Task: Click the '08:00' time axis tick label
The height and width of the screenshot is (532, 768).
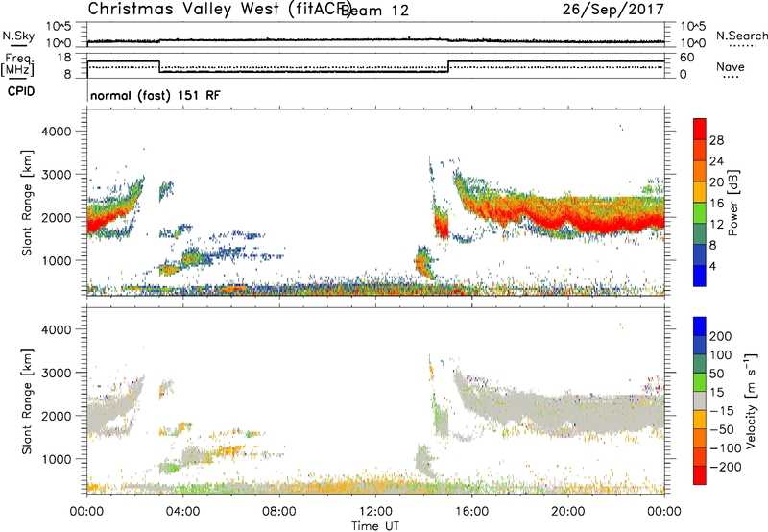Action: tap(279, 512)
